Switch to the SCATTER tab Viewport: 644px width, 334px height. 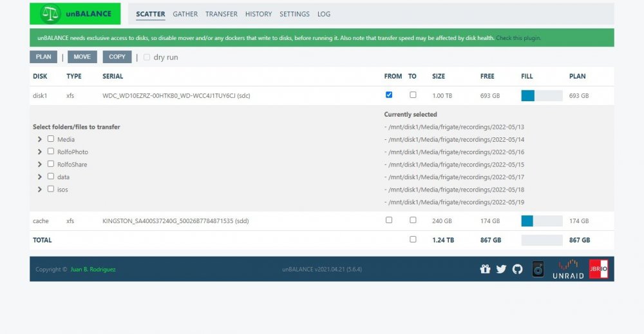(150, 14)
